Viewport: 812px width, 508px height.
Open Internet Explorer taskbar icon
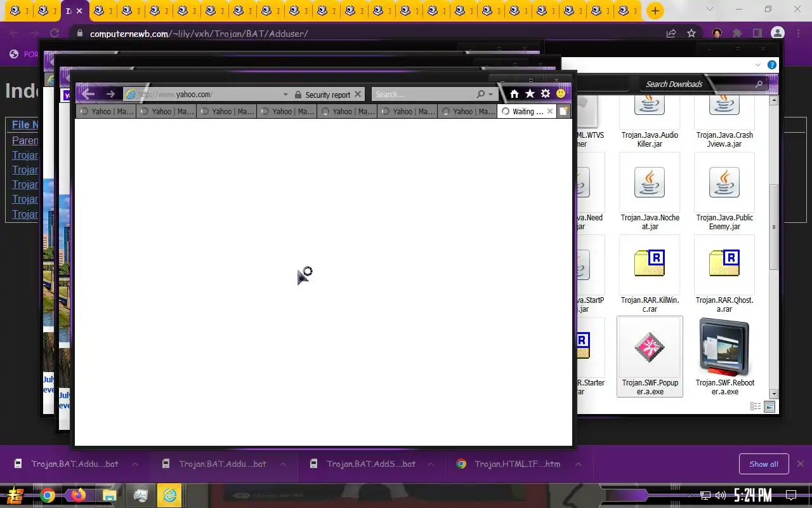click(x=170, y=495)
